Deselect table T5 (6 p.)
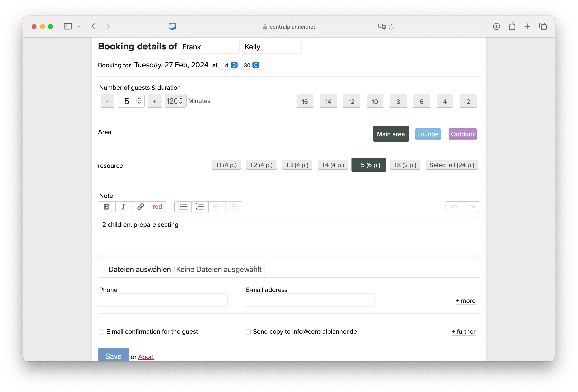 369,165
